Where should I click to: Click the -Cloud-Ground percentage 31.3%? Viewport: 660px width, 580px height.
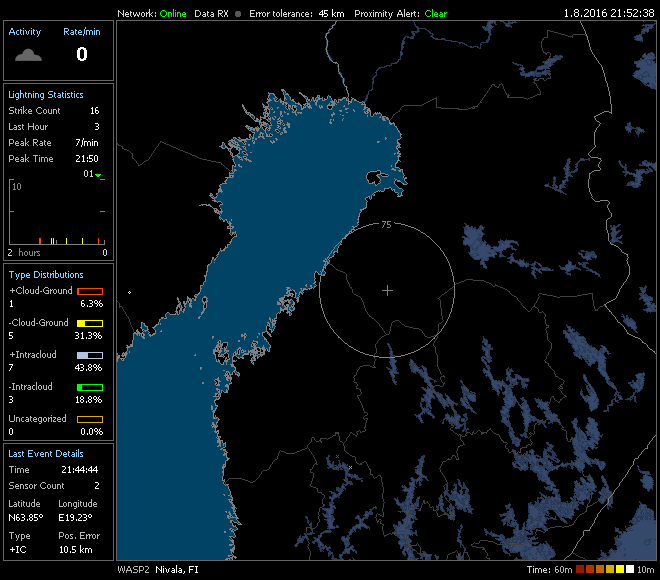[88, 335]
